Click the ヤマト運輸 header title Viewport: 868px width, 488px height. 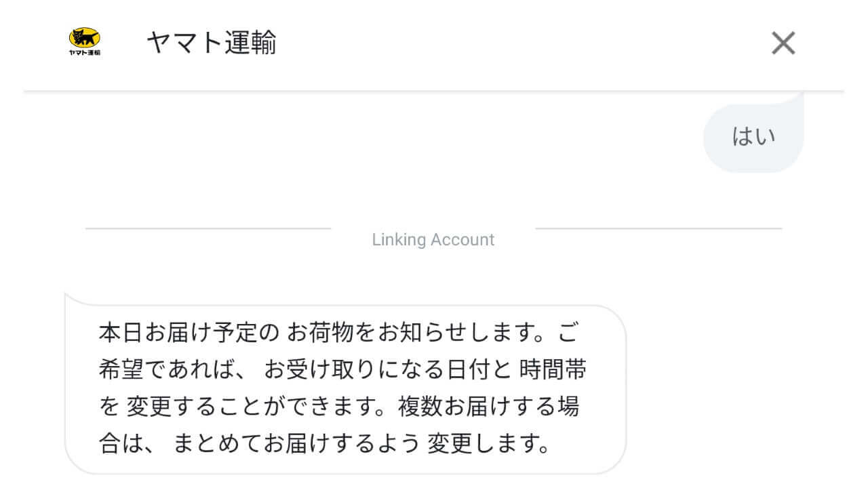click(211, 43)
